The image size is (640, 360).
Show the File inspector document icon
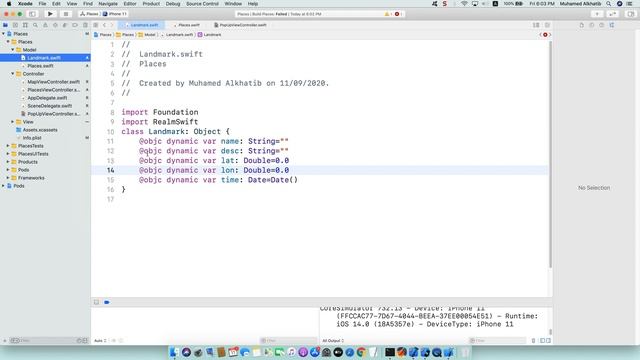click(x=582, y=25)
